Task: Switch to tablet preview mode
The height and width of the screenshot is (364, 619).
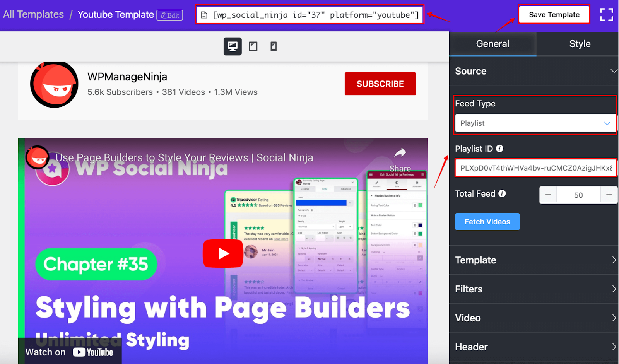Action: coord(253,46)
